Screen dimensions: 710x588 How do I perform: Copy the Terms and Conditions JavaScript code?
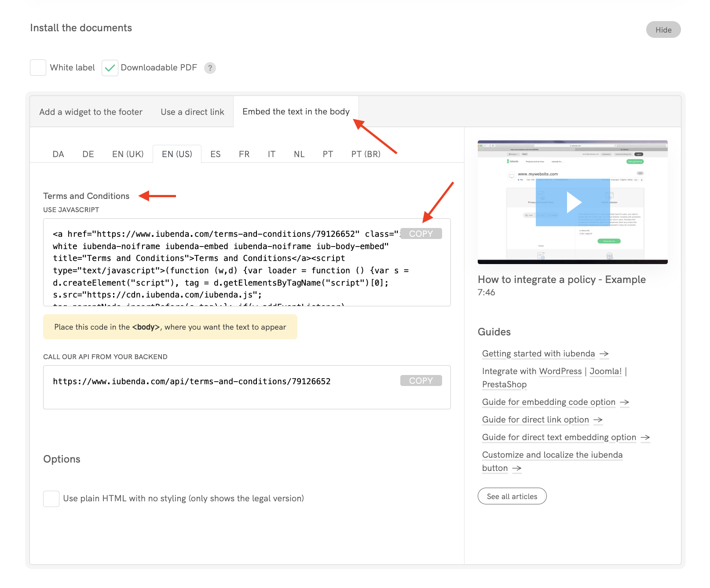click(421, 233)
